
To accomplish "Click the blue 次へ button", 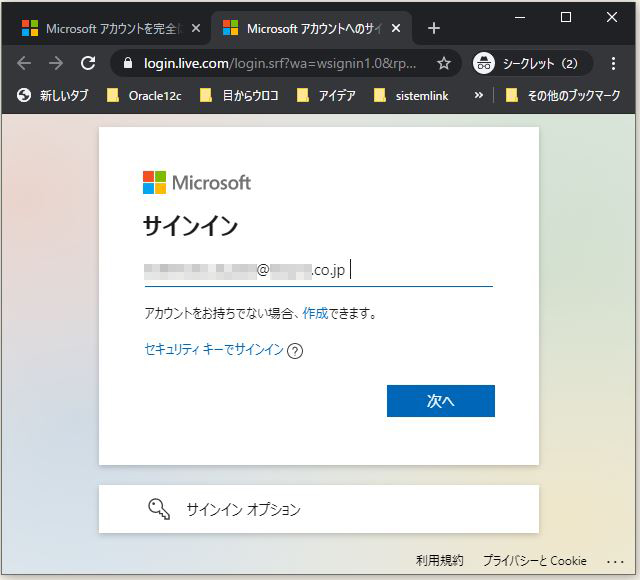I will (441, 401).
